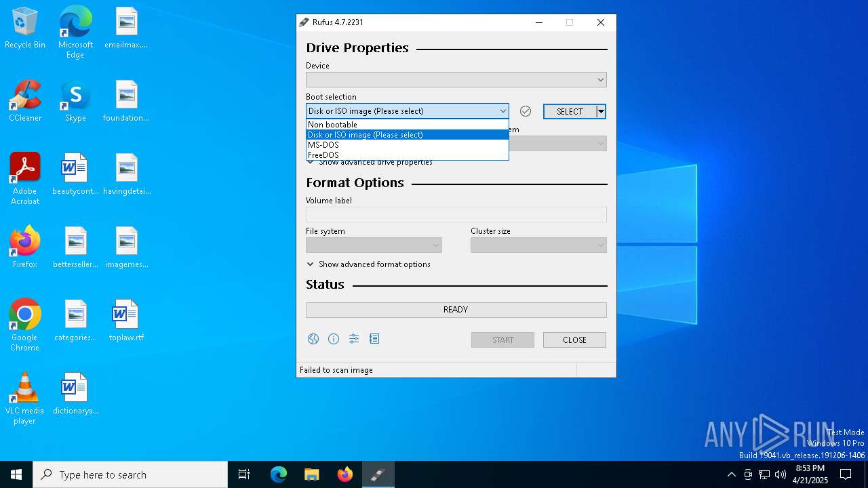The width and height of the screenshot is (868, 488).
Task: Select the foundation image file icon
Action: [x=126, y=101]
